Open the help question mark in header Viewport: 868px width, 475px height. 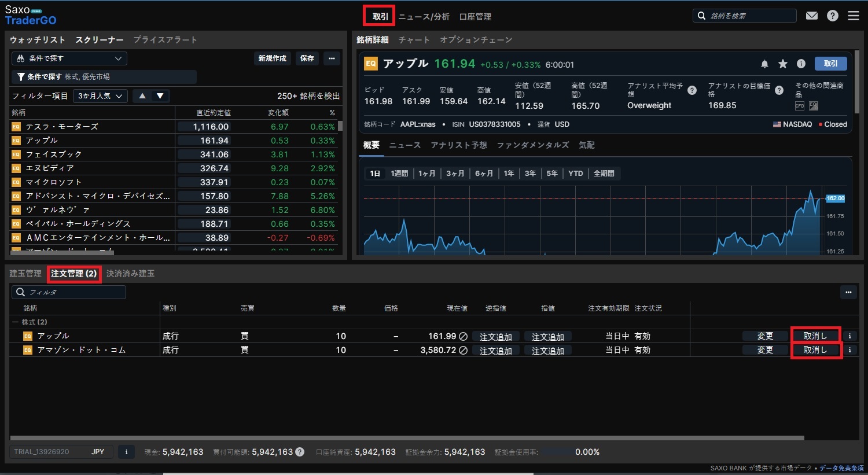point(833,16)
